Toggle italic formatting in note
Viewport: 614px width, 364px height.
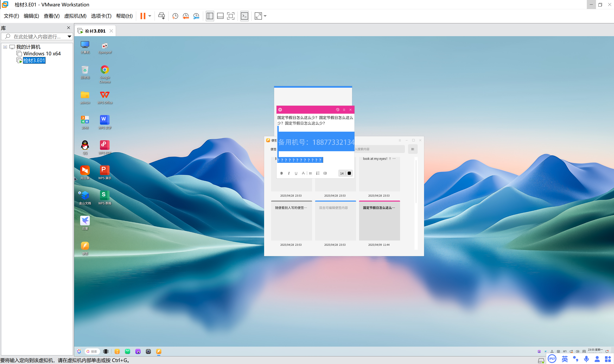point(289,173)
